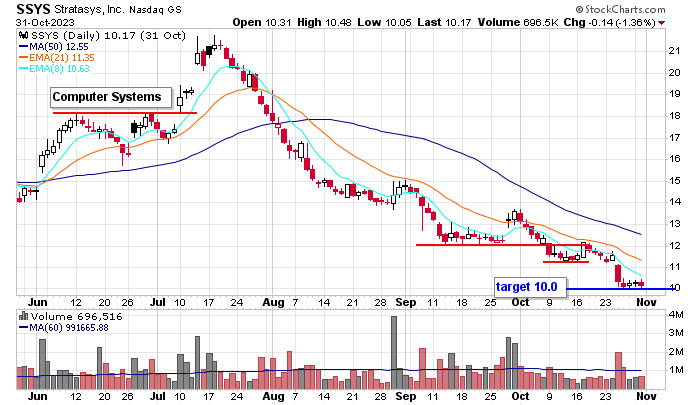
Task: Click the candlestick icon beside SSYS (Daily)
Action: [24, 35]
